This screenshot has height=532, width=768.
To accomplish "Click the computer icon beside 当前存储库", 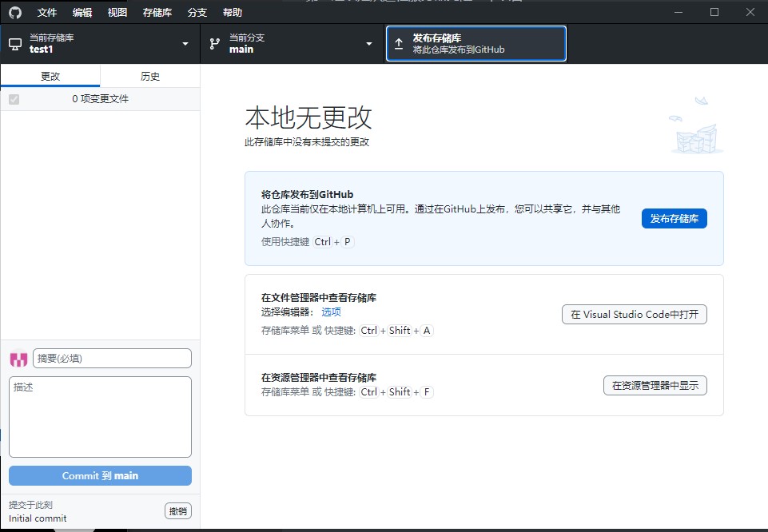I will (x=15, y=44).
